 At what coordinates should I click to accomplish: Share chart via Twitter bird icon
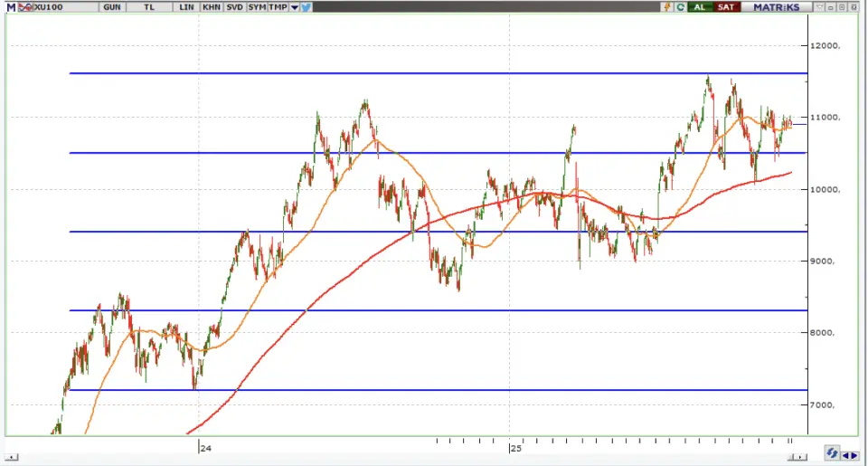point(306,6)
